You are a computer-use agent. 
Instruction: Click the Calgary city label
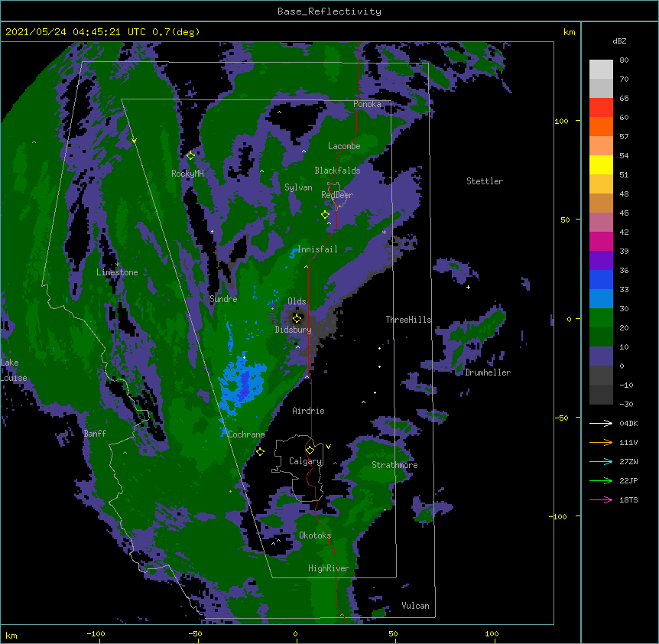(306, 461)
